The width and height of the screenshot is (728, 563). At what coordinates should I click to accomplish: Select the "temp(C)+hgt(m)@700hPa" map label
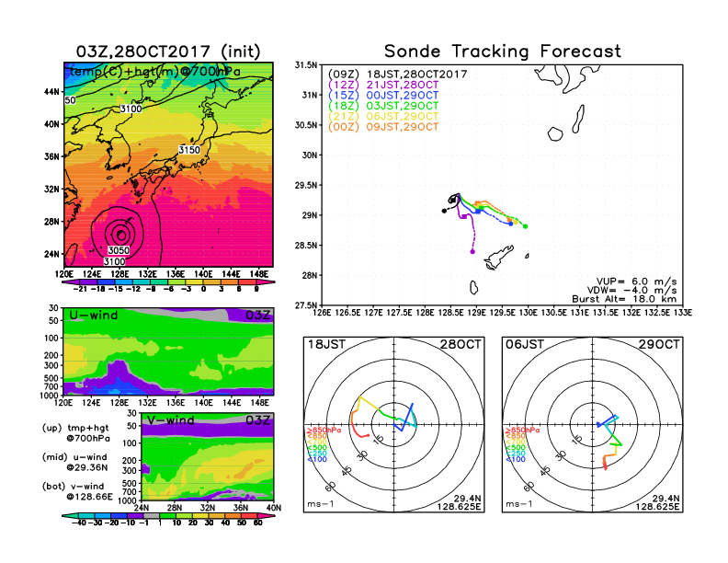coord(155,72)
